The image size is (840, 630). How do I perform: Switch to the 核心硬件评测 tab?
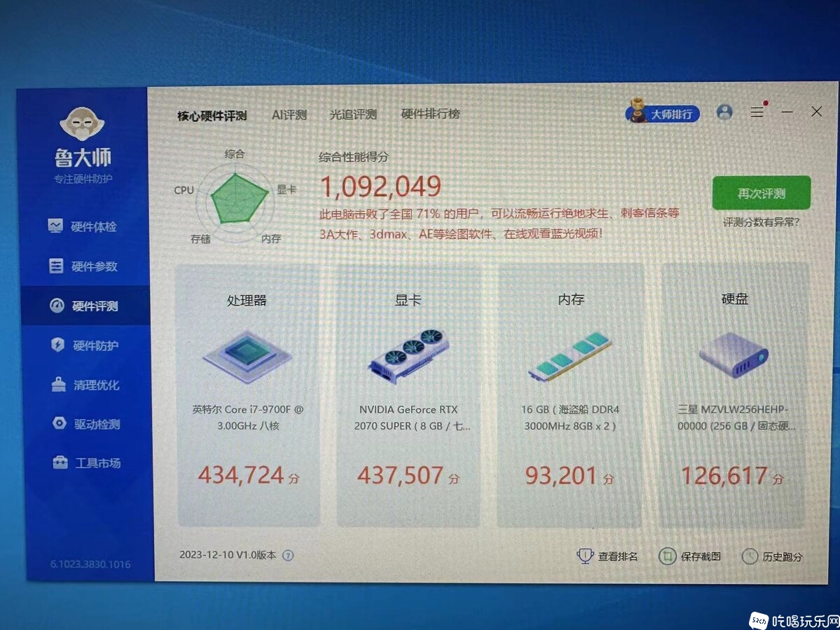click(x=212, y=116)
